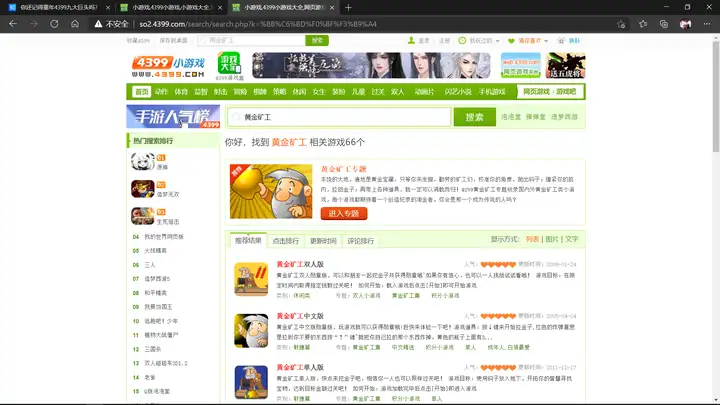Screen dimensions: 720x405
Task: Open a new browser tab with plus
Action: tap(348, 7)
